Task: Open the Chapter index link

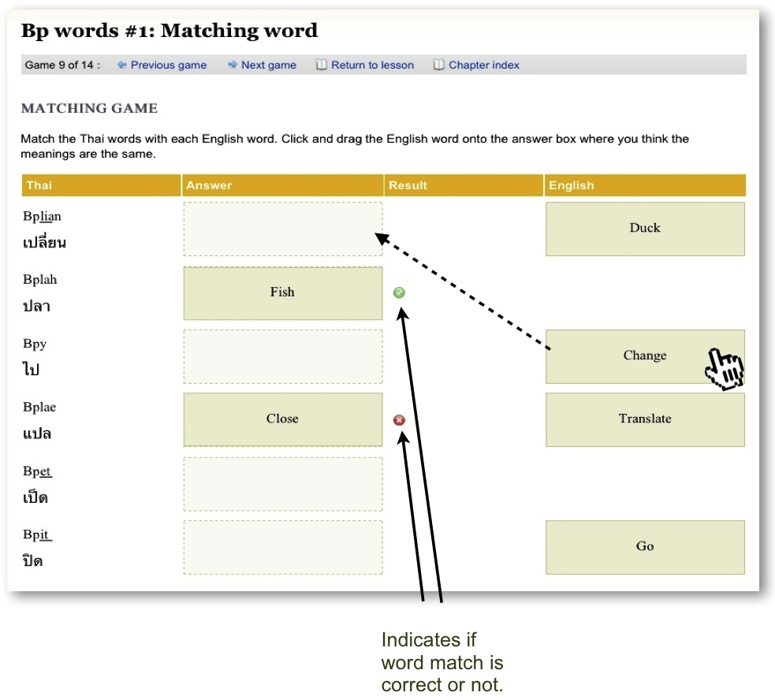Action: (484, 65)
